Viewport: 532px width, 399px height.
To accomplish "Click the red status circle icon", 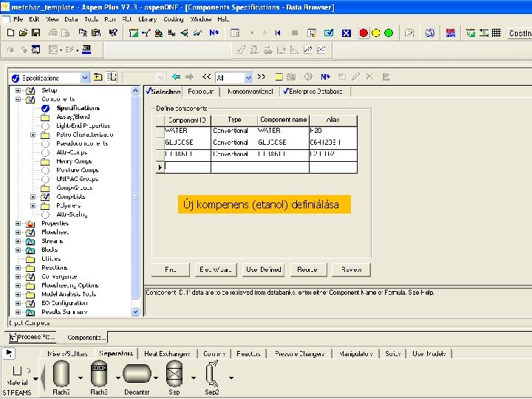I will tap(363, 33).
